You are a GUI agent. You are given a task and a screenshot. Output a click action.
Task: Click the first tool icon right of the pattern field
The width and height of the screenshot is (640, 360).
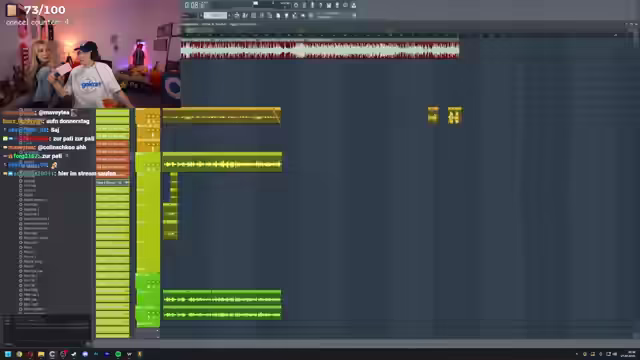tap(237, 15)
